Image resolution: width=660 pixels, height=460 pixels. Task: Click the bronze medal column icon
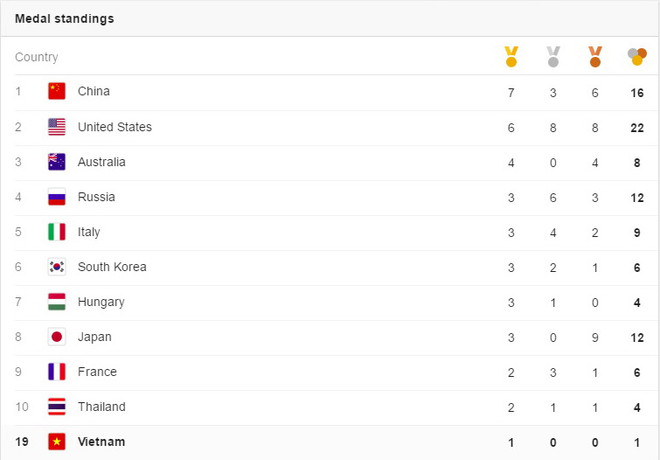[595, 57]
